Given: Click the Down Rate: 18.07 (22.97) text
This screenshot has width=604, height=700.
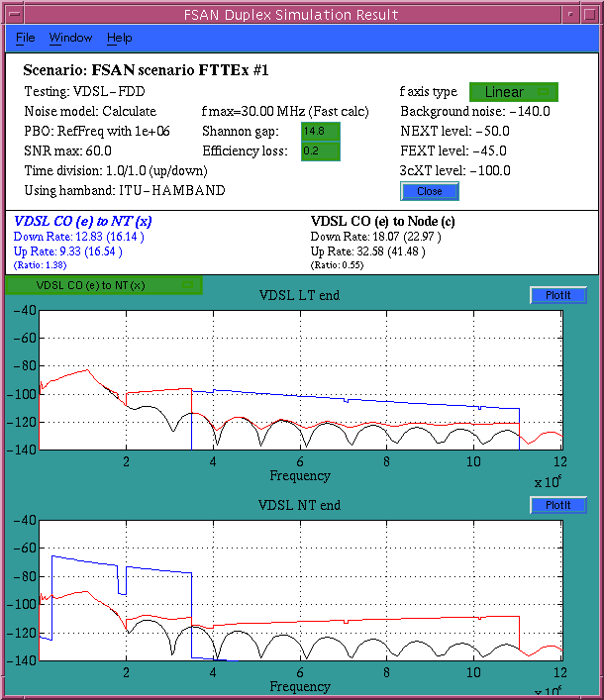Looking at the screenshot, I should [376, 237].
